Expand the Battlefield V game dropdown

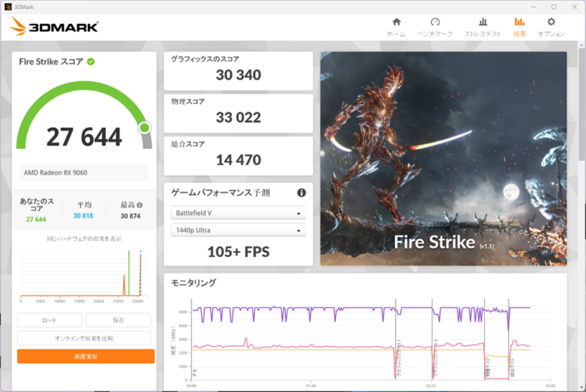[238, 214]
